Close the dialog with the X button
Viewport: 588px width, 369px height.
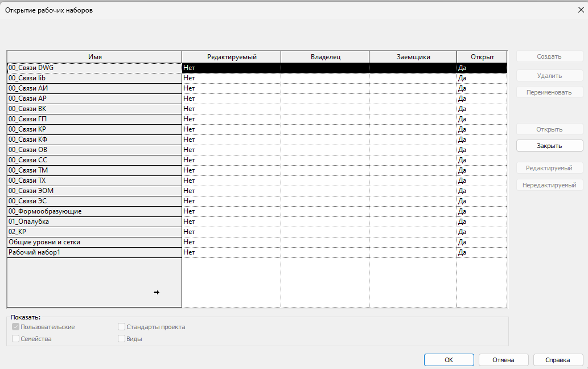pyautogui.click(x=581, y=10)
